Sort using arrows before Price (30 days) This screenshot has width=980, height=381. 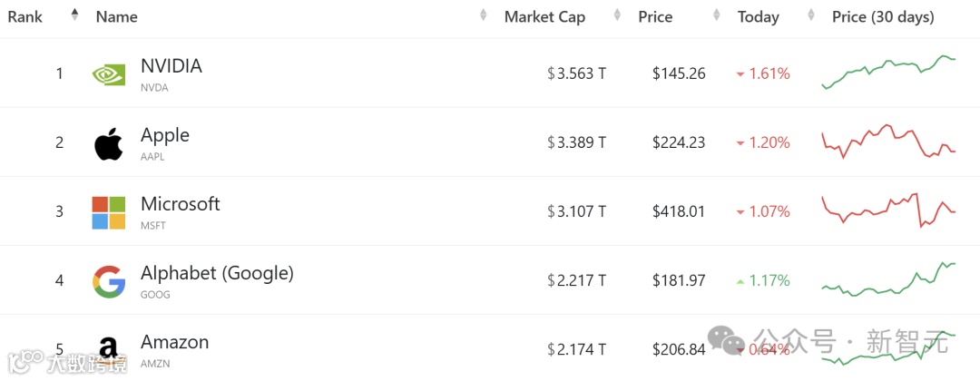click(x=810, y=15)
